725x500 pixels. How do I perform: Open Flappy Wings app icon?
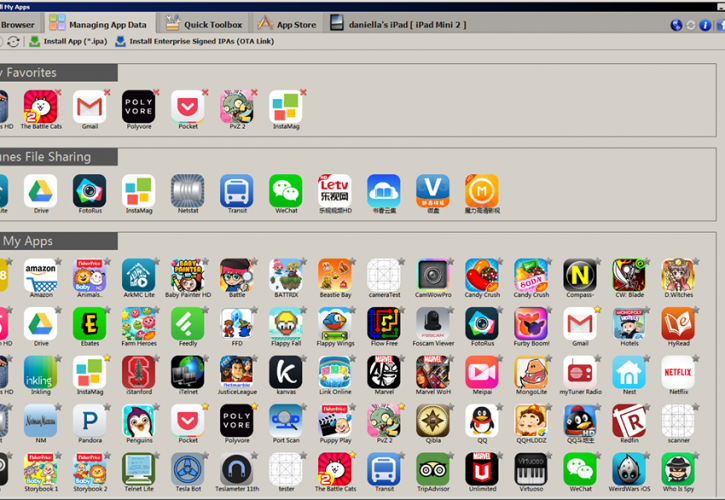335,324
